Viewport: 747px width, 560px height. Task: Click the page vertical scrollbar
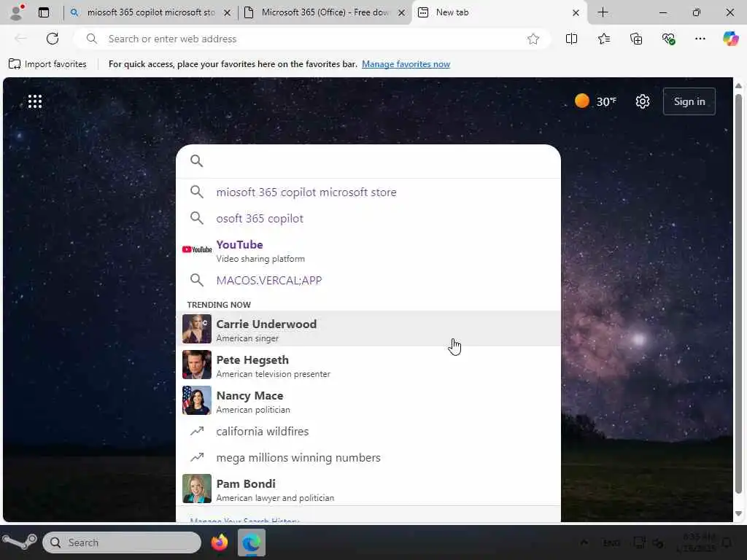[x=738, y=293]
